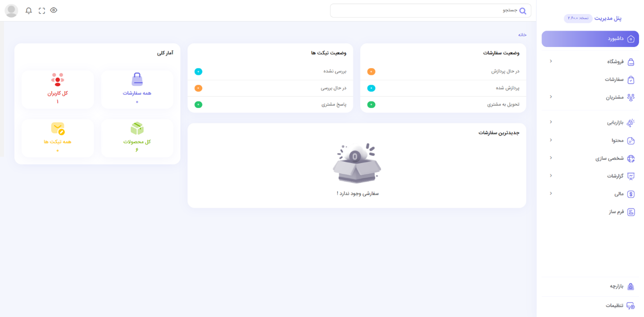Click the خانه breadcrumb link
This screenshot has width=644, height=317.
[x=522, y=35]
